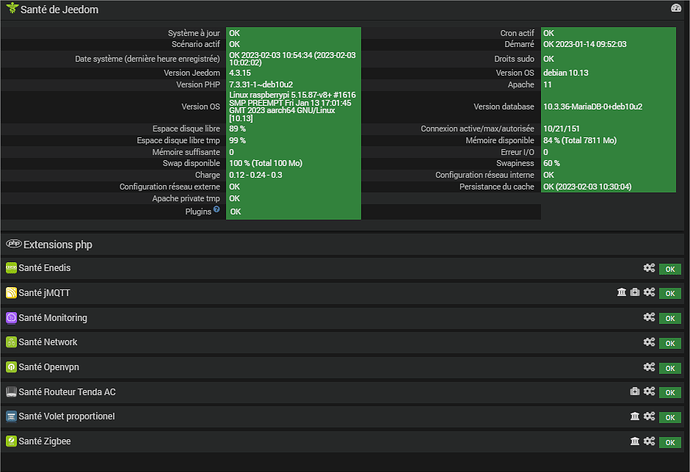The width and height of the screenshot is (690, 472).
Task: Click the bank icon in Volet proportionnel row
Action: click(x=635, y=417)
